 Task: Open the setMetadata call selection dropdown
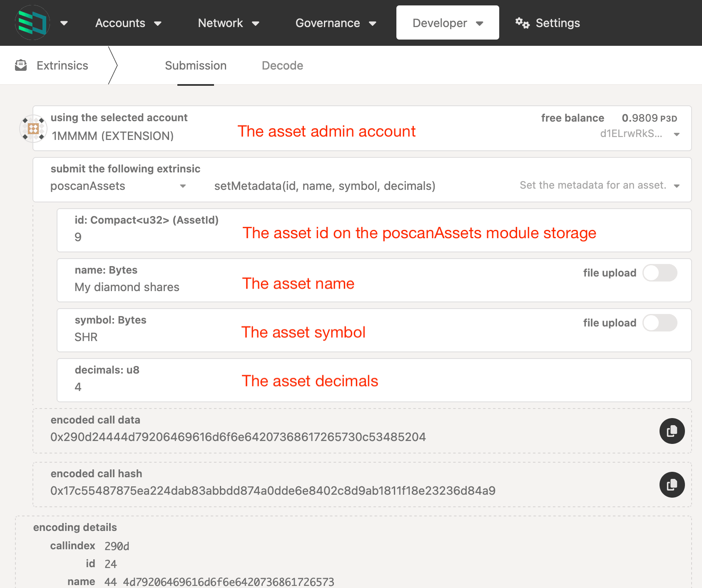(325, 186)
